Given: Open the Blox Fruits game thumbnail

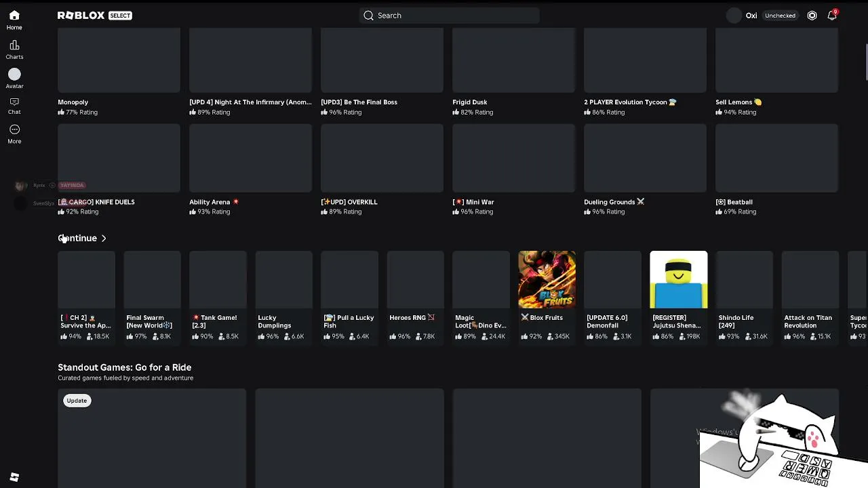Looking at the screenshot, I should pyautogui.click(x=547, y=280).
